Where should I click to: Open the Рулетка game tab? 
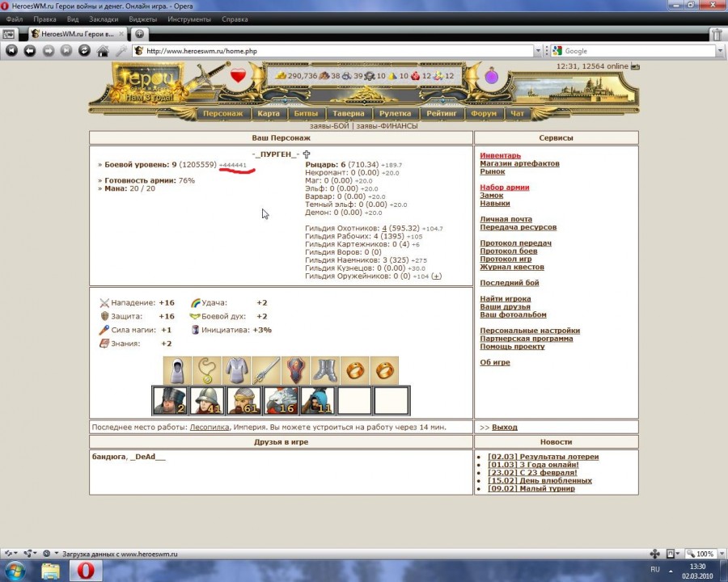[395, 113]
